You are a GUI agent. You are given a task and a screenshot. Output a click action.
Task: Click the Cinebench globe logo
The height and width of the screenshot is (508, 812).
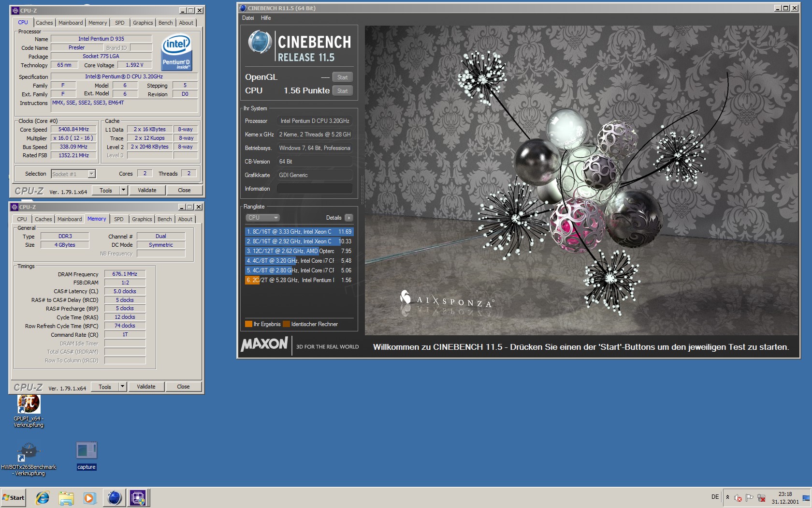260,42
